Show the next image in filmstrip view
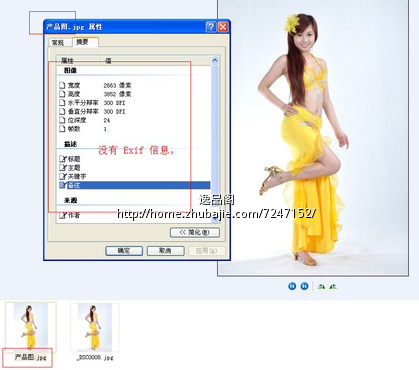 click(304, 286)
